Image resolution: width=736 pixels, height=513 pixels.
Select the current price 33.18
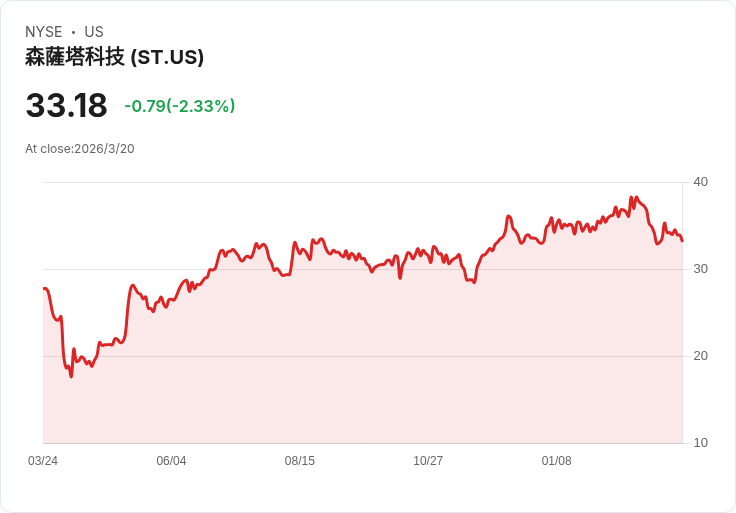66,105
